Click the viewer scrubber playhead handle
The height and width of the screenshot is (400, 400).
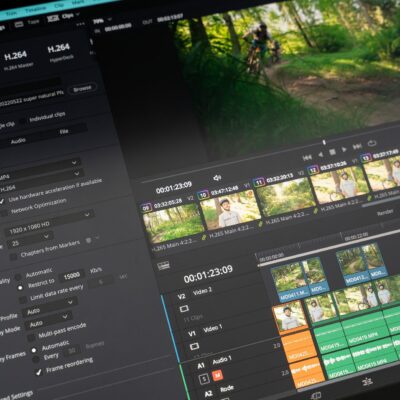pyautogui.click(x=324, y=142)
